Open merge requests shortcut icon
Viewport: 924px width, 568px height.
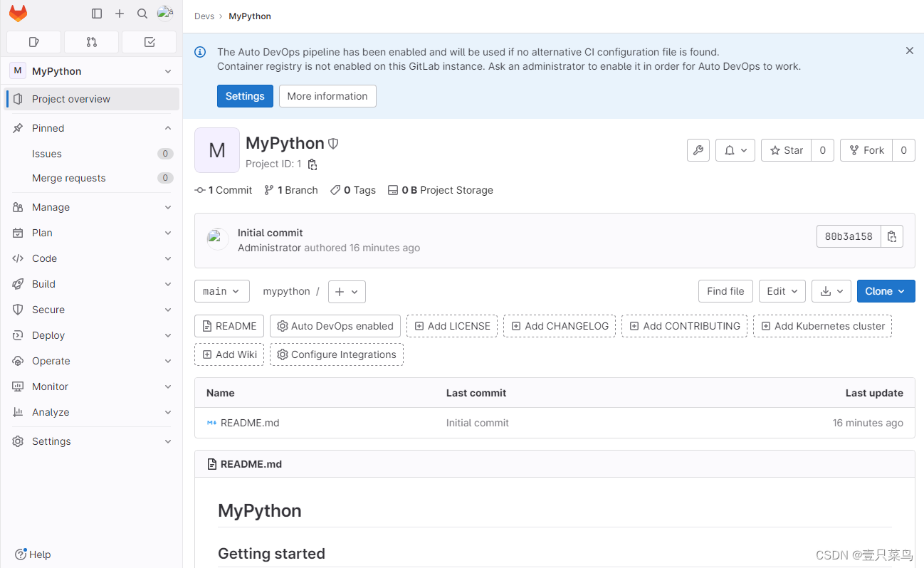click(91, 42)
